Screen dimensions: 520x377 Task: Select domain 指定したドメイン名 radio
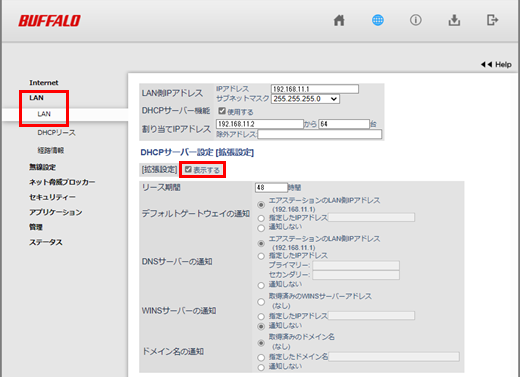261,358
